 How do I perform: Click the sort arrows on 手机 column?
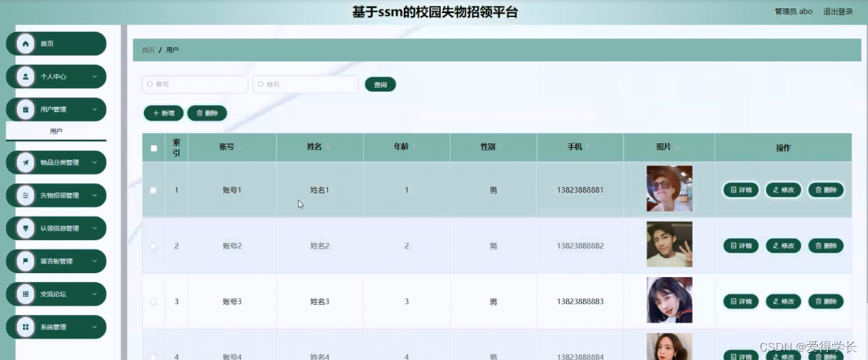click(587, 147)
